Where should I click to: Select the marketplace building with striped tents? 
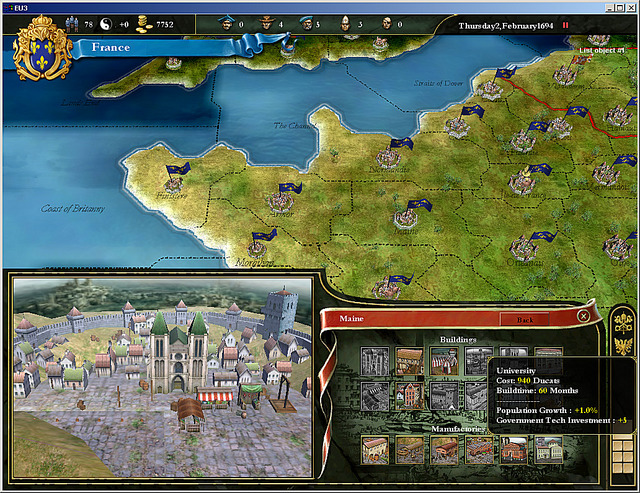tap(443, 361)
